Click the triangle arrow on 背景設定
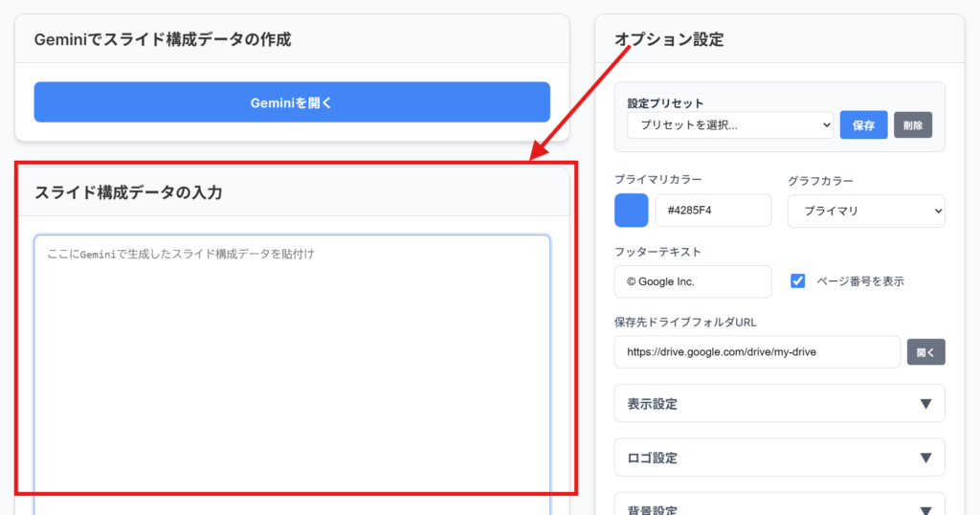980x515 pixels. pyautogui.click(x=924, y=510)
